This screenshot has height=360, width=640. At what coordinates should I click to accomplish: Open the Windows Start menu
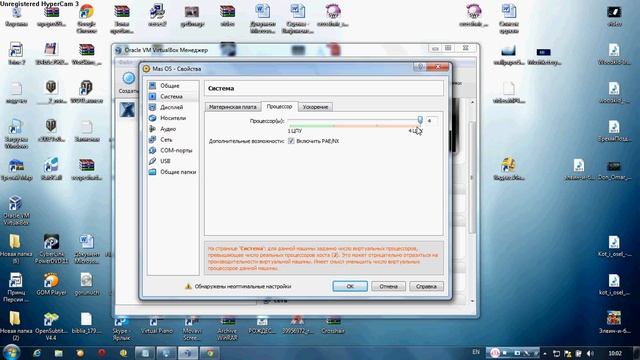(x=12, y=352)
